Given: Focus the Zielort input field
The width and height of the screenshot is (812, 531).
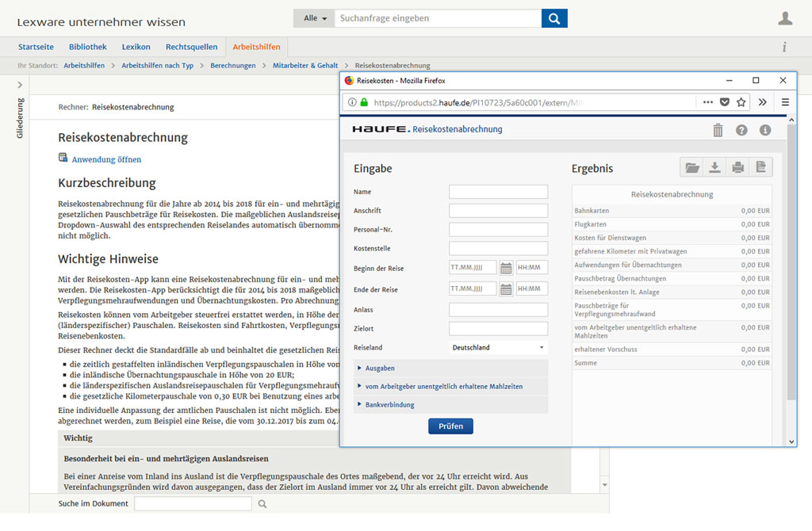Looking at the screenshot, I should 498,329.
